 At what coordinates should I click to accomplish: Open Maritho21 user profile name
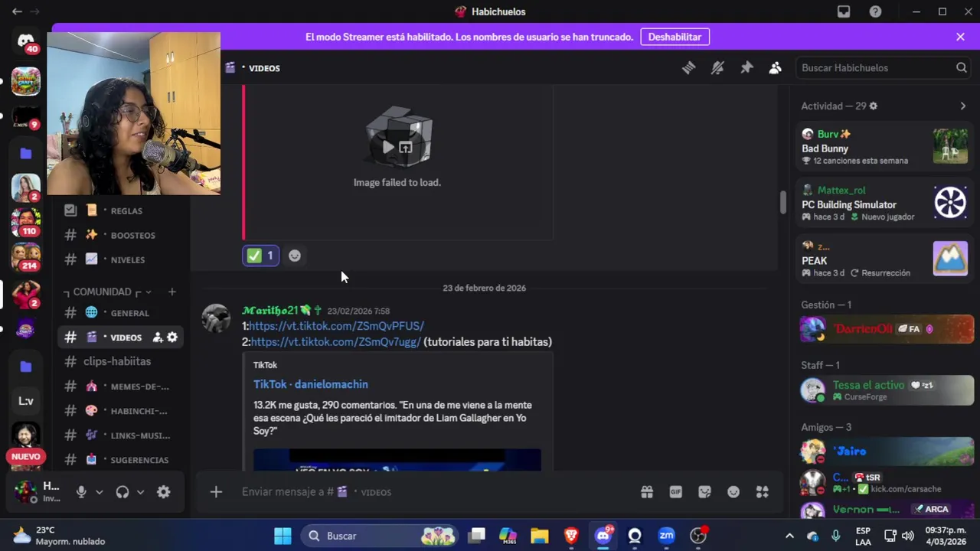[271, 311]
